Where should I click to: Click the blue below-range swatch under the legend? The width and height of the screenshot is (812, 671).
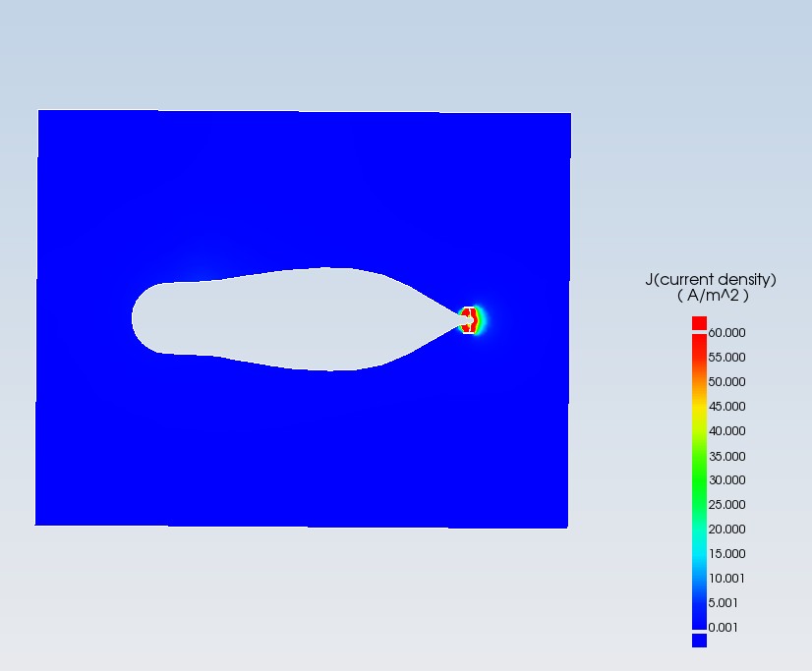pos(699,640)
